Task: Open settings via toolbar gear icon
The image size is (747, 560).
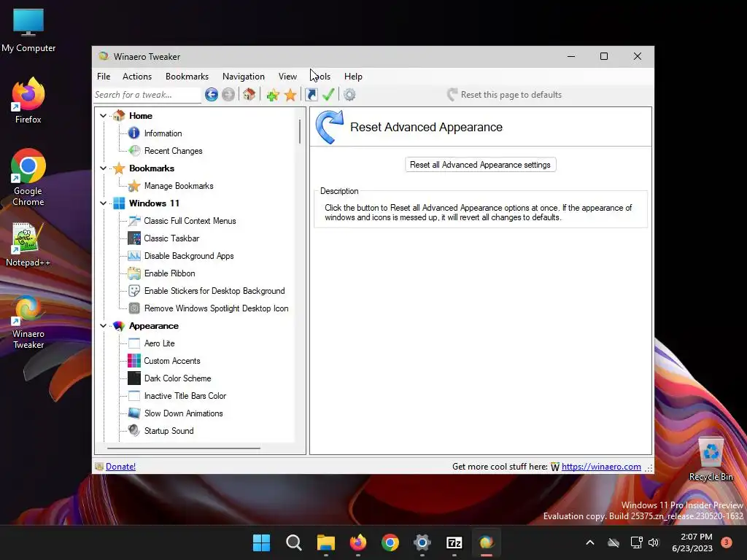Action: [x=349, y=95]
